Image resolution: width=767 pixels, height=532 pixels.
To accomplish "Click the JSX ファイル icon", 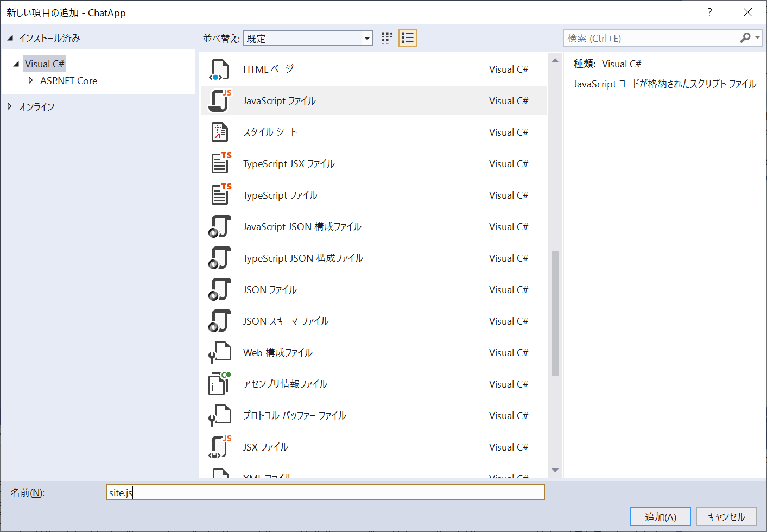I will click(220, 447).
